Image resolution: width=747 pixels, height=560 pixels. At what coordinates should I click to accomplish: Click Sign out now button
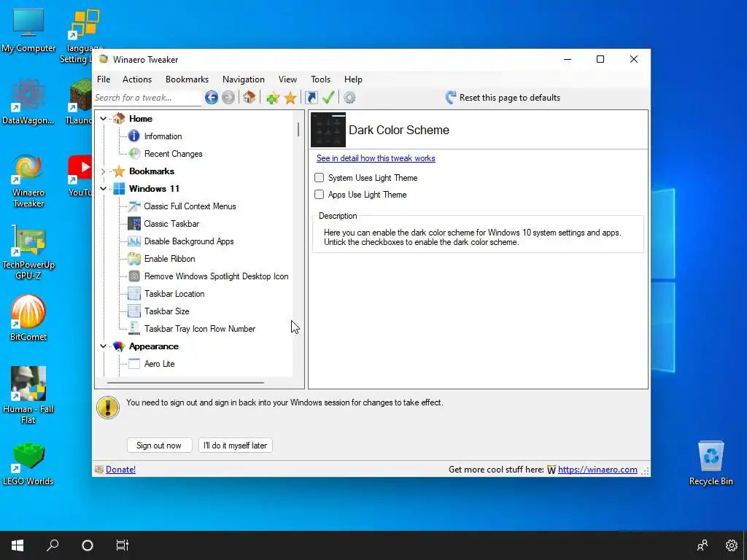(x=159, y=446)
